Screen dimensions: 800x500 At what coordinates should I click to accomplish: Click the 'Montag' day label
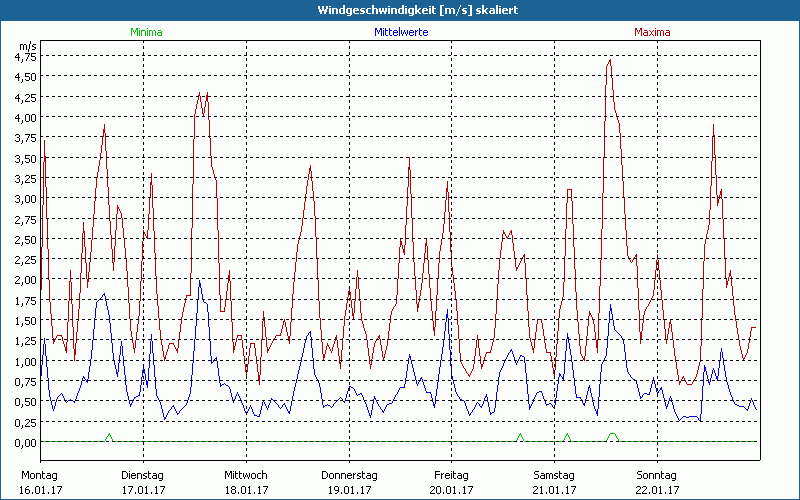pyautogui.click(x=40, y=476)
